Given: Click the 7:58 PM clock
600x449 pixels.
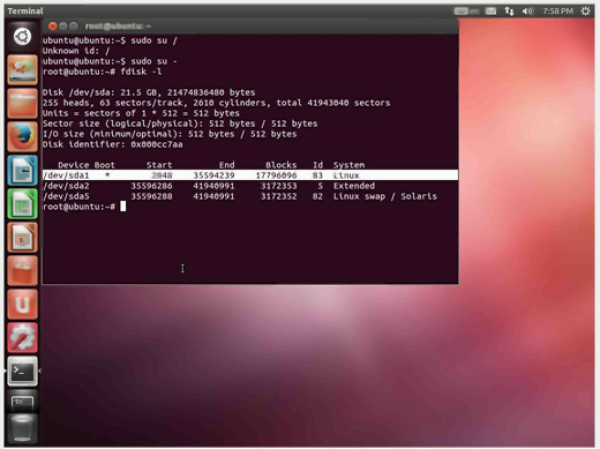Looking at the screenshot, I should [x=555, y=9].
